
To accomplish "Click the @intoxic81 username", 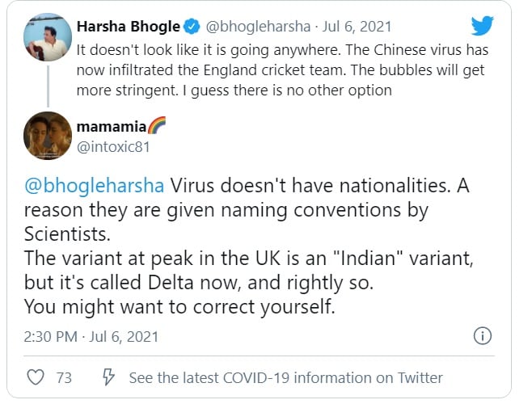I will click(x=112, y=146).
